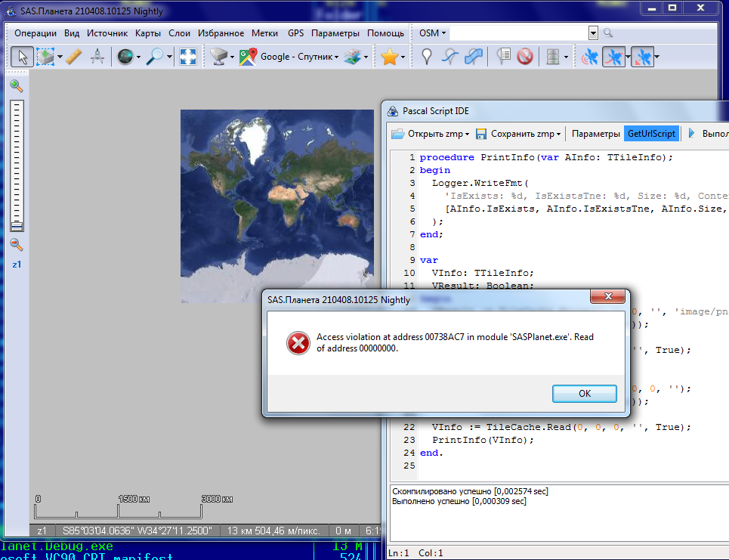Click the zoom in magnifier on sidebar
Image resolution: width=729 pixels, height=560 pixels.
coord(16,86)
